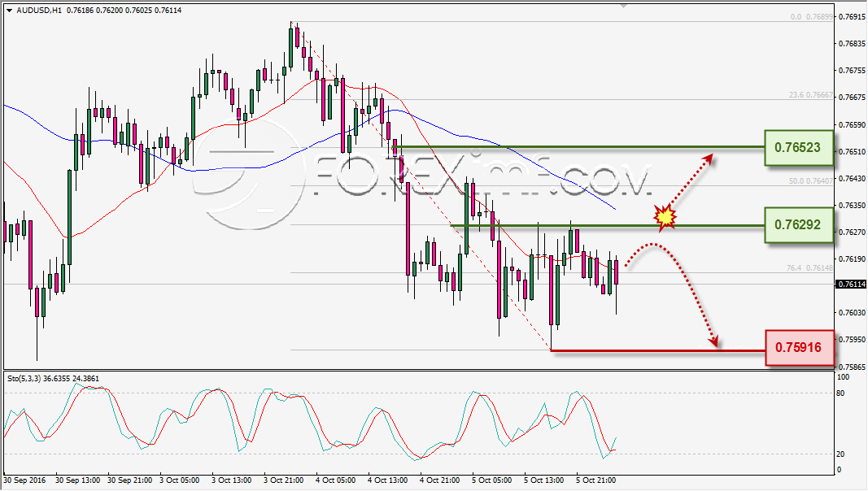Click the current price tag 0.76114
This screenshot has height=491, width=868.
point(851,285)
